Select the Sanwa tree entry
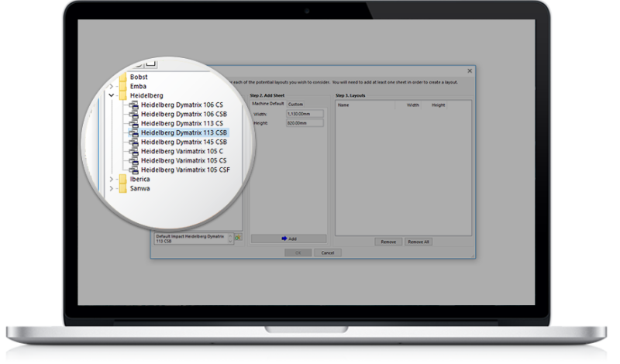Screen dimensions: 620x364 (140, 188)
